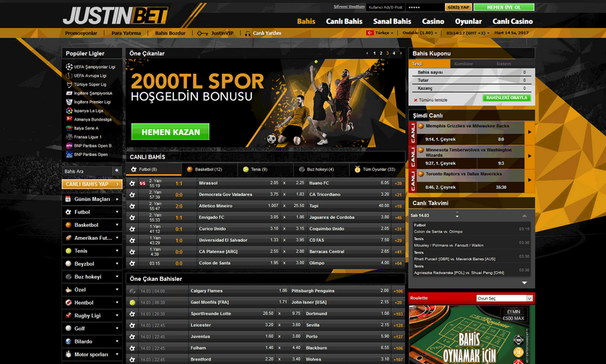This screenshot has height=364, width=606.
Task: Click the password input field
Action: tap(425, 7)
